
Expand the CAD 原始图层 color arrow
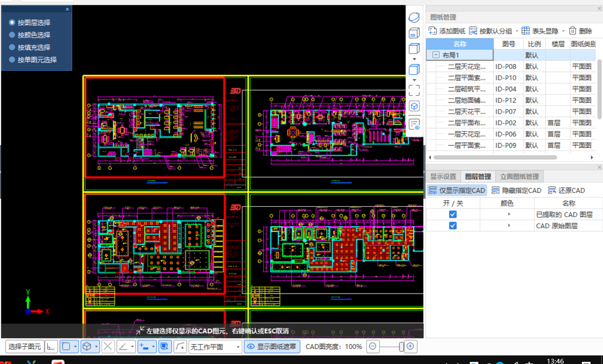click(509, 225)
